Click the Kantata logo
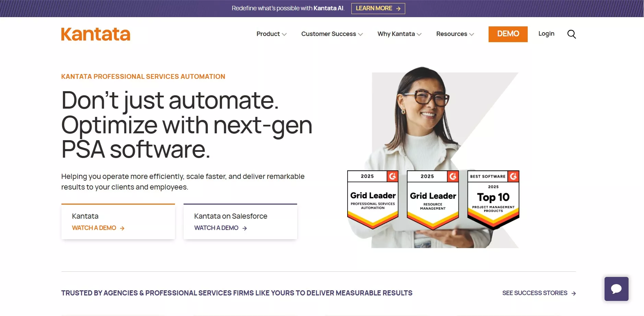 [96, 34]
